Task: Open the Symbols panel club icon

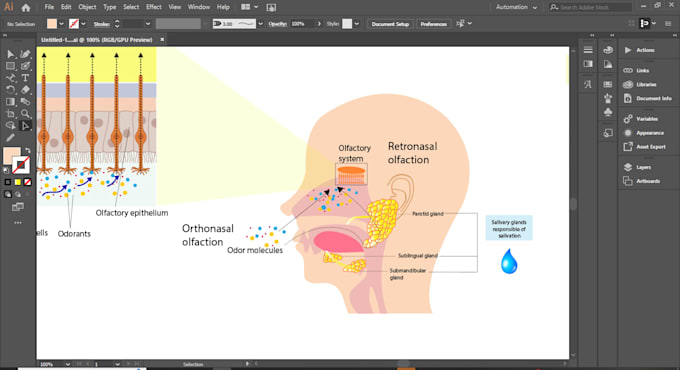Action: click(x=608, y=112)
